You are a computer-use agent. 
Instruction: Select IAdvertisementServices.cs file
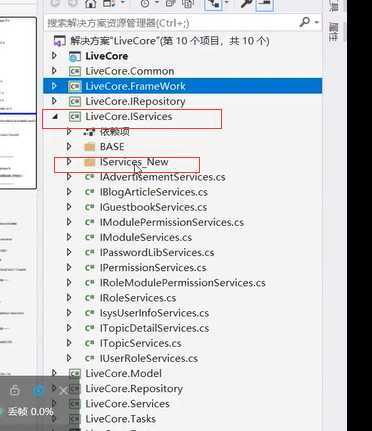coord(163,177)
